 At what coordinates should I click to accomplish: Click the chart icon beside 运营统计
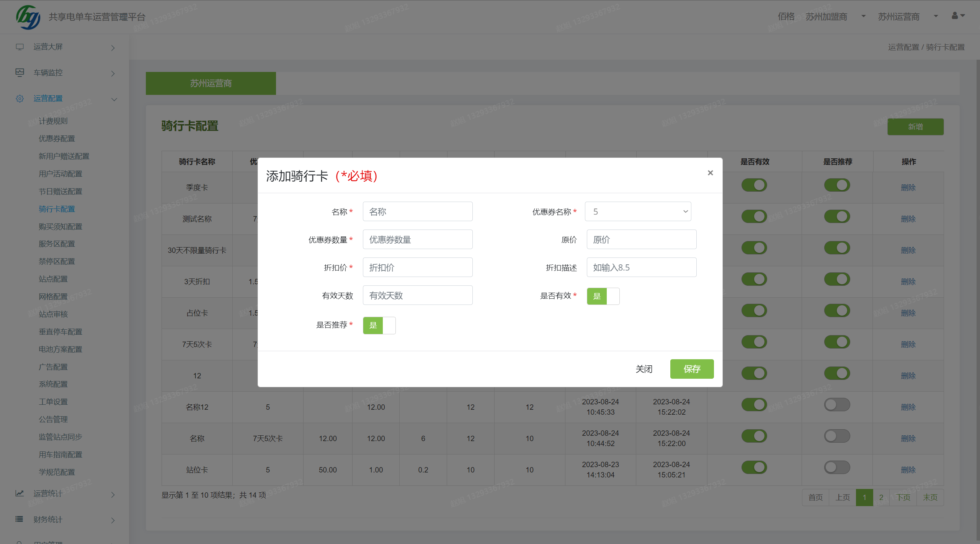20,494
